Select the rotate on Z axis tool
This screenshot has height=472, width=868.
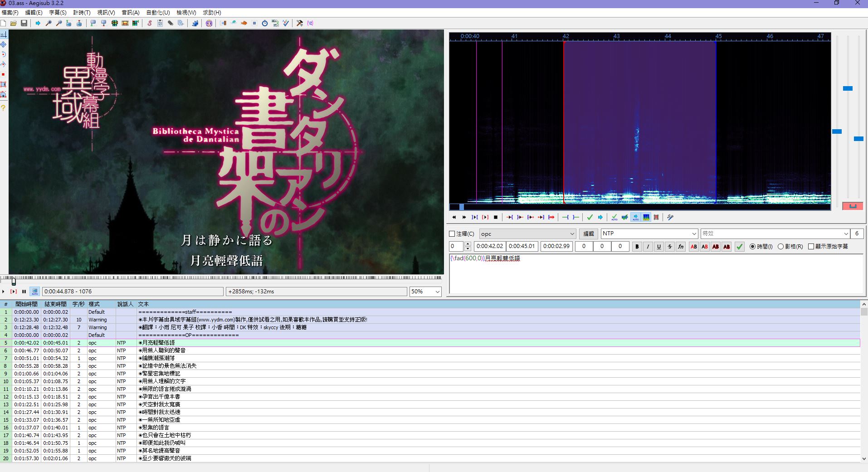(3, 54)
